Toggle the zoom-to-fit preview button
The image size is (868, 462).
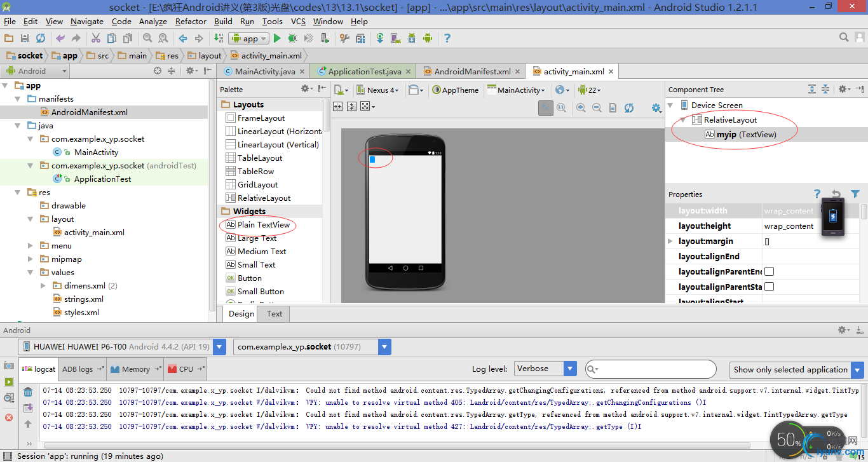click(546, 108)
